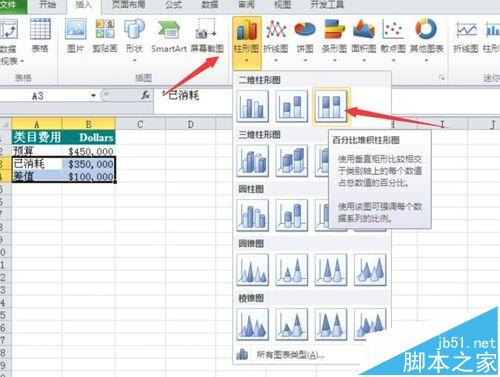The height and width of the screenshot is (377, 500).
Task: Select the 2D stacked column chart
Action: point(292,106)
